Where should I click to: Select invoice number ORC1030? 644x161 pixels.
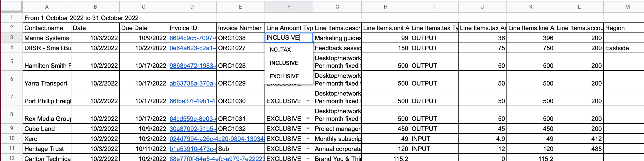coord(241,97)
